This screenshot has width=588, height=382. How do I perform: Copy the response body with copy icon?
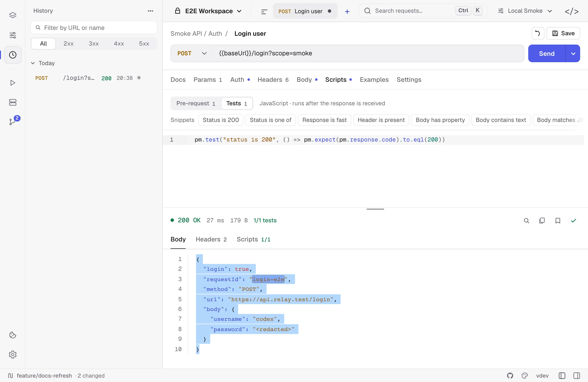coord(542,221)
